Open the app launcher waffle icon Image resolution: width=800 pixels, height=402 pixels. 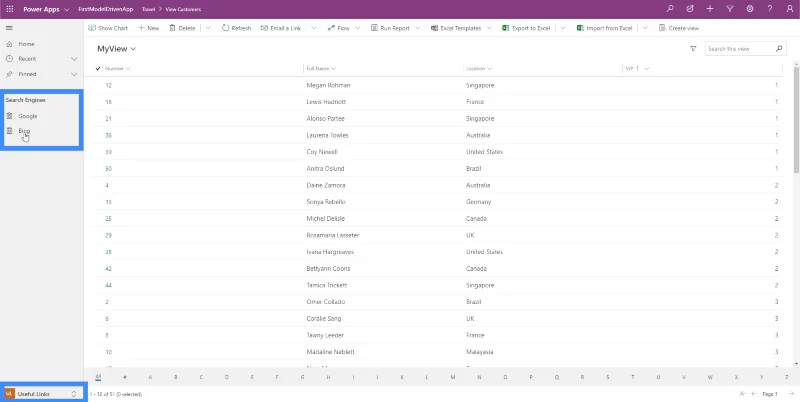tap(10, 9)
